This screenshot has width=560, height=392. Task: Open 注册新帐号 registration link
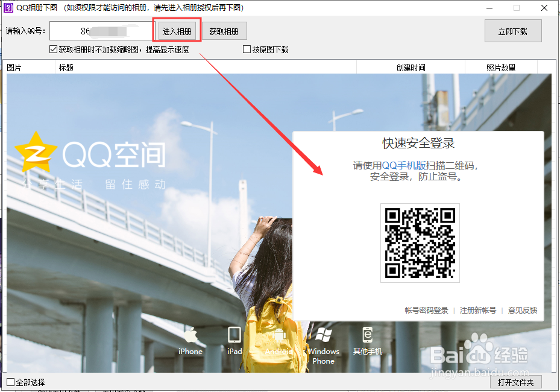tap(478, 310)
